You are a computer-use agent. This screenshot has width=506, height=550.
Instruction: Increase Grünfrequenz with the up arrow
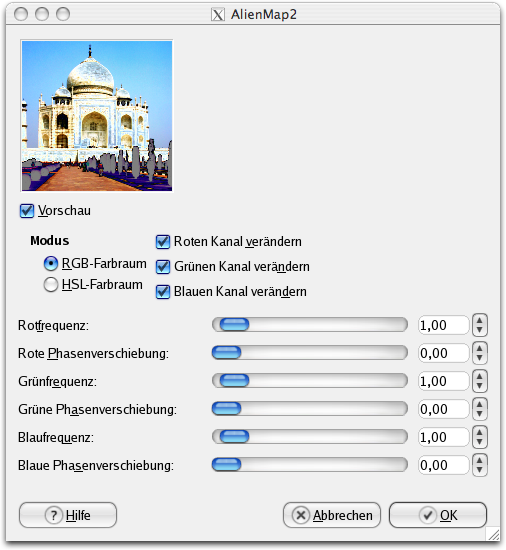(480, 376)
